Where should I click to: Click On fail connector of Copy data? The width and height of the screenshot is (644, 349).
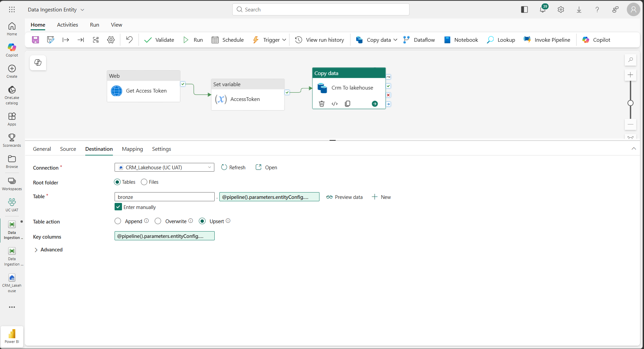(388, 95)
